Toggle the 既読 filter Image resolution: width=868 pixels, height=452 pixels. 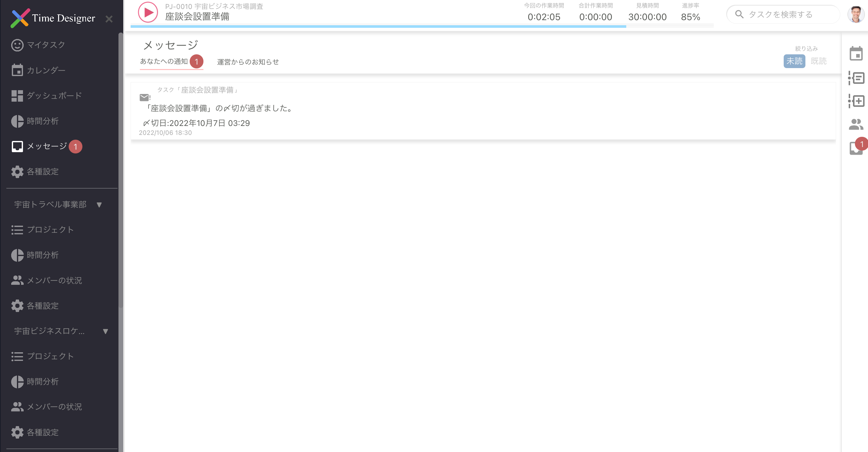click(818, 61)
